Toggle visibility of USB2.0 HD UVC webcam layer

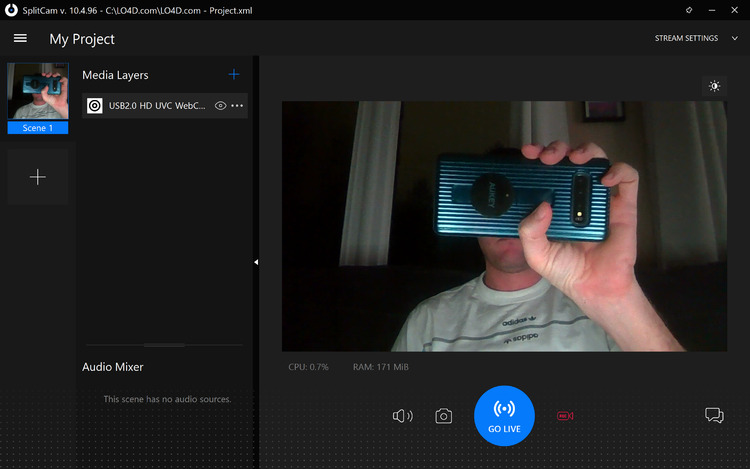(x=221, y=106)
